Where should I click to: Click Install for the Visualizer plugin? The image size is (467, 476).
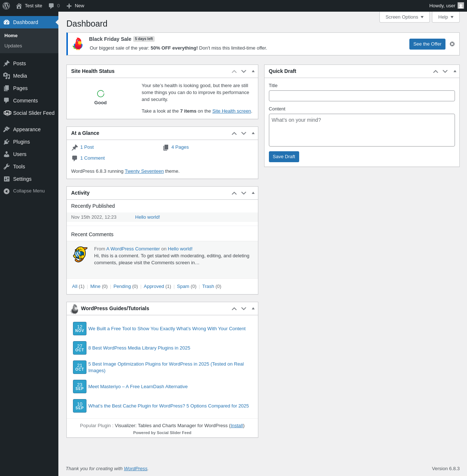click(x=237, y=426)
